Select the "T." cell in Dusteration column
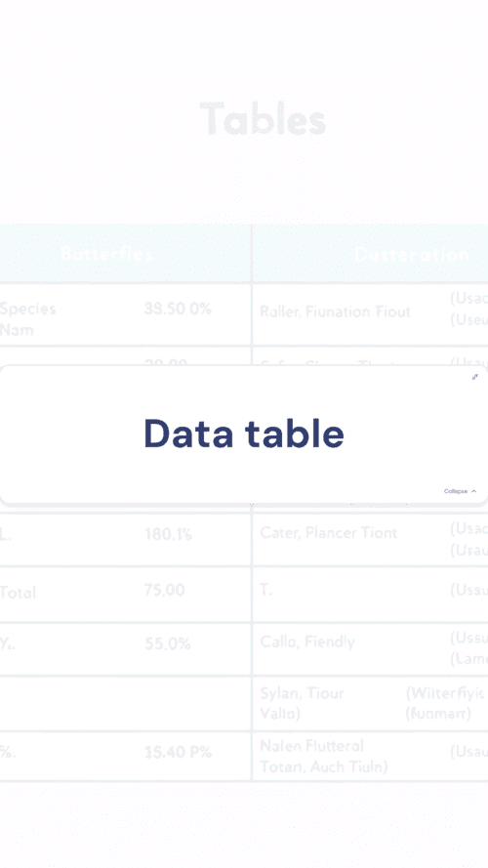Viewport: 488px width, 868px height. [266, 590]
